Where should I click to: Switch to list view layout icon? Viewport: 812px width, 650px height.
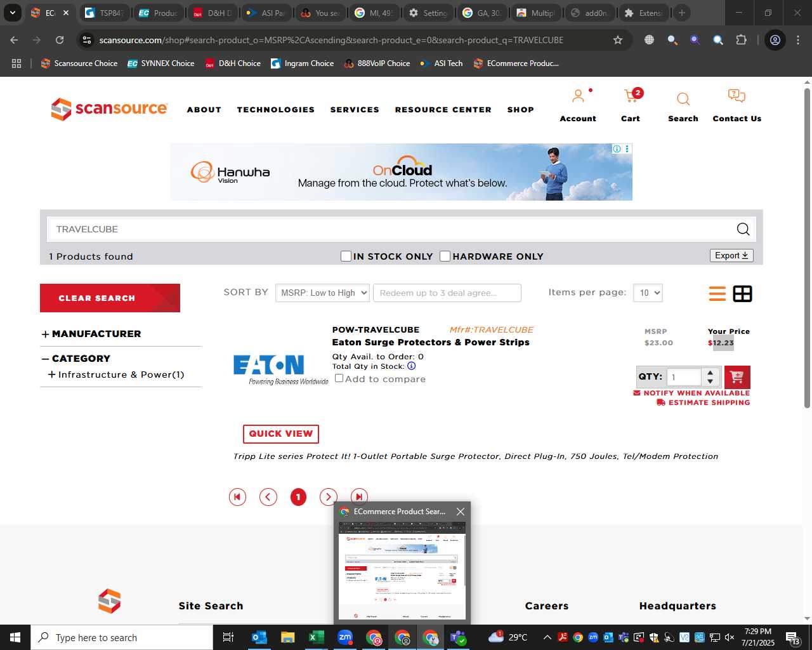[x=717, y=294]
